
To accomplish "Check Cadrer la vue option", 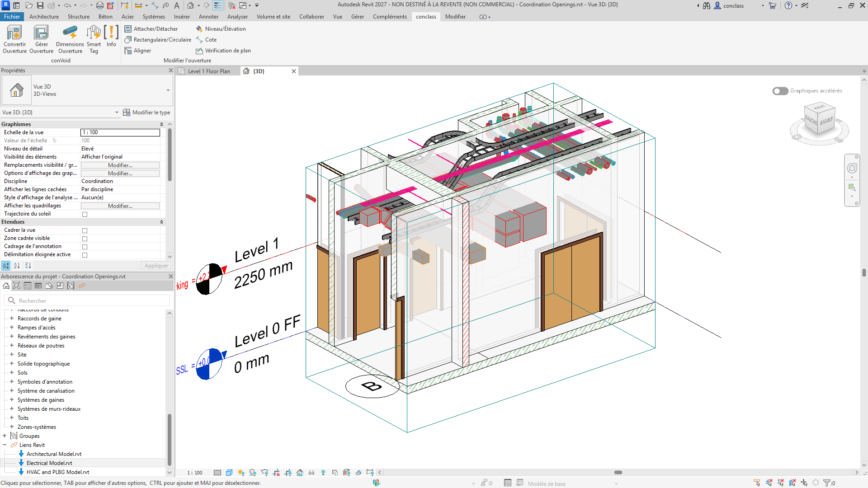I will 85,230.
